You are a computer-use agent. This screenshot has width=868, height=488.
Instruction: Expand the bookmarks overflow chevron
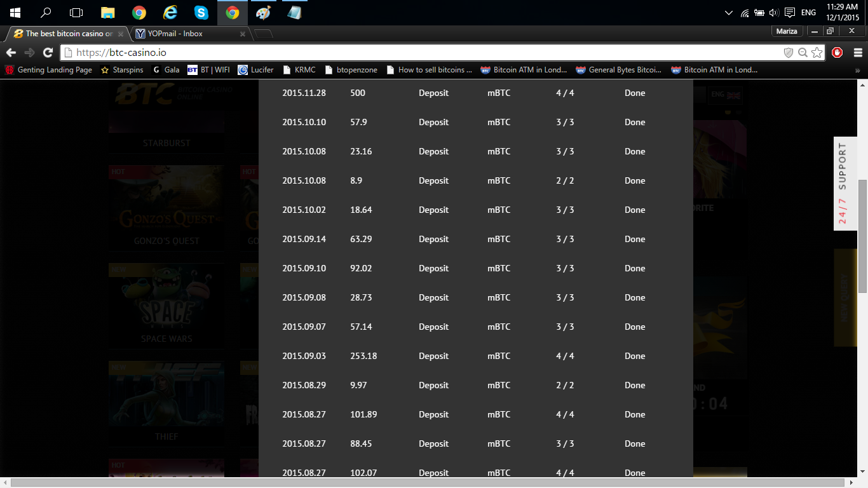[858, 70]
